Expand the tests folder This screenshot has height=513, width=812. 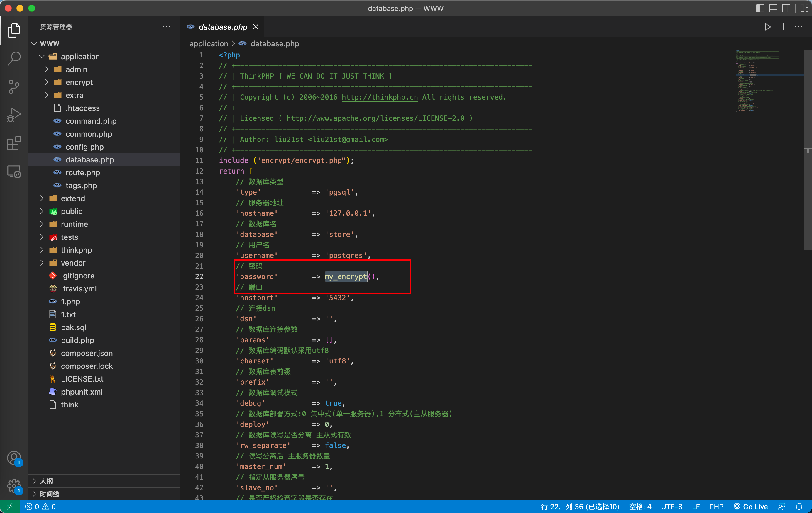click(x=42, y=237)
